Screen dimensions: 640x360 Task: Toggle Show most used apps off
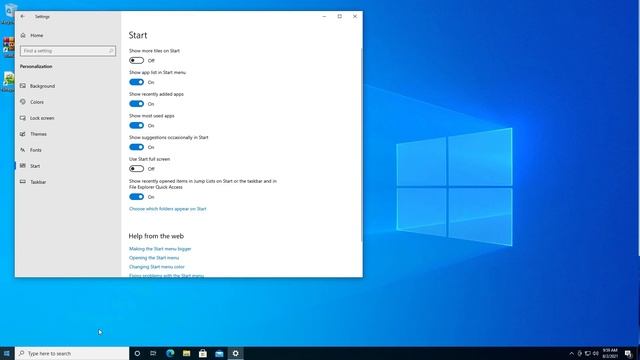[x=136, y=125]
